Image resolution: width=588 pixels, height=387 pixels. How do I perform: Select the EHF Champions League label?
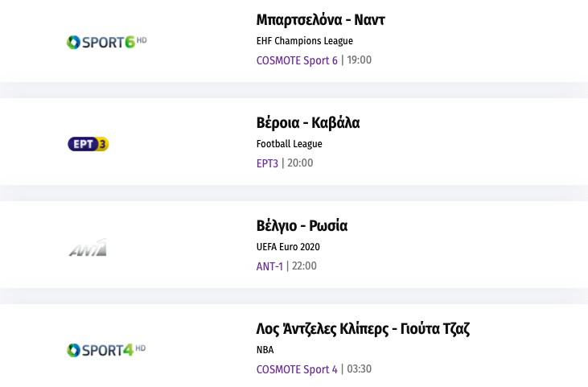(304, 41)
